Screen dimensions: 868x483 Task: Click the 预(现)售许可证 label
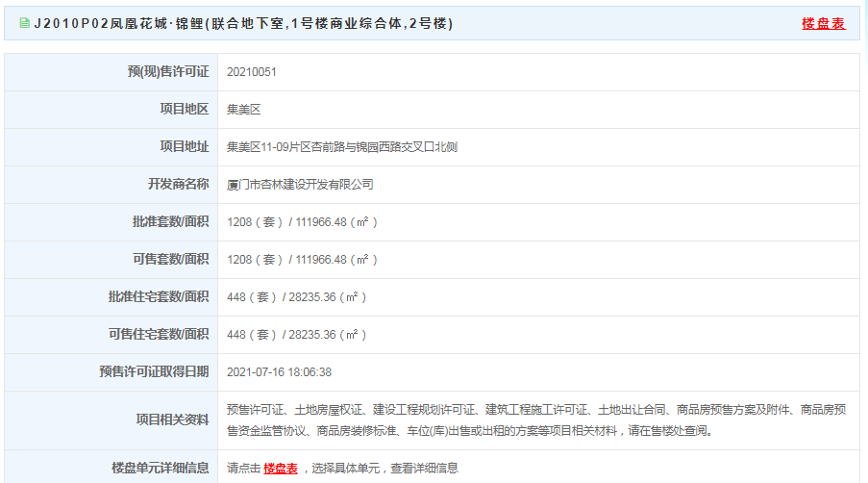point(168,72)
